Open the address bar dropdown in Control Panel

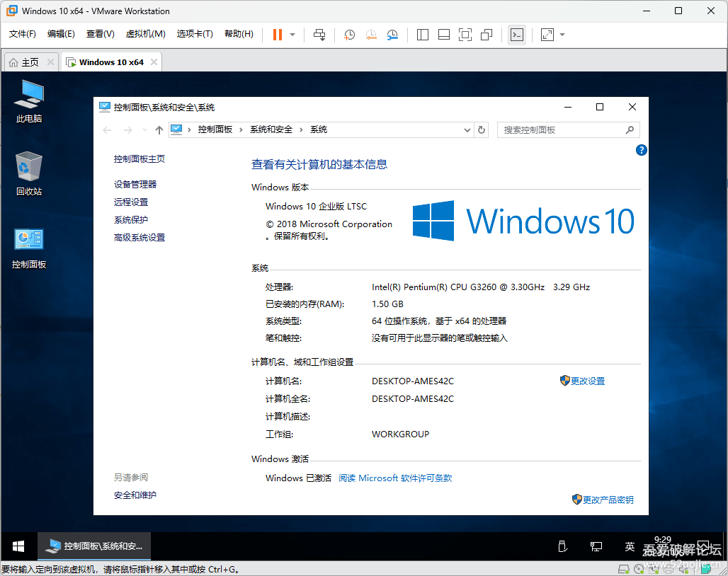coord(467,129)
